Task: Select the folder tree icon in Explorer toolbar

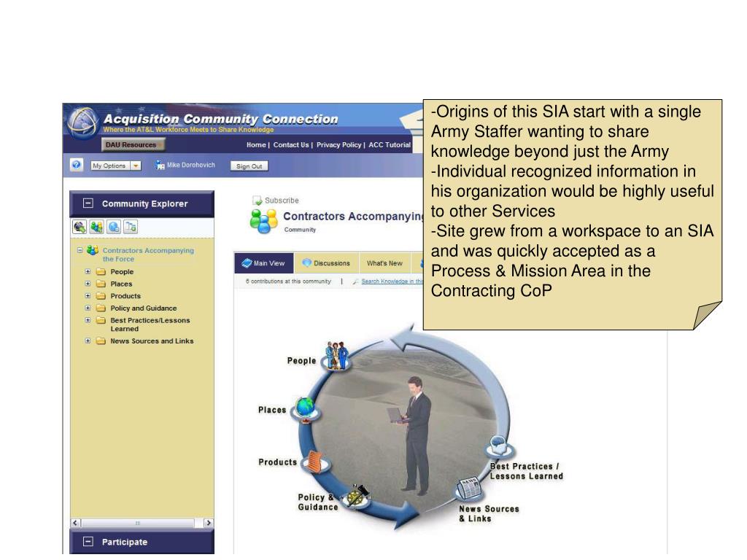Action: point(130,227)
